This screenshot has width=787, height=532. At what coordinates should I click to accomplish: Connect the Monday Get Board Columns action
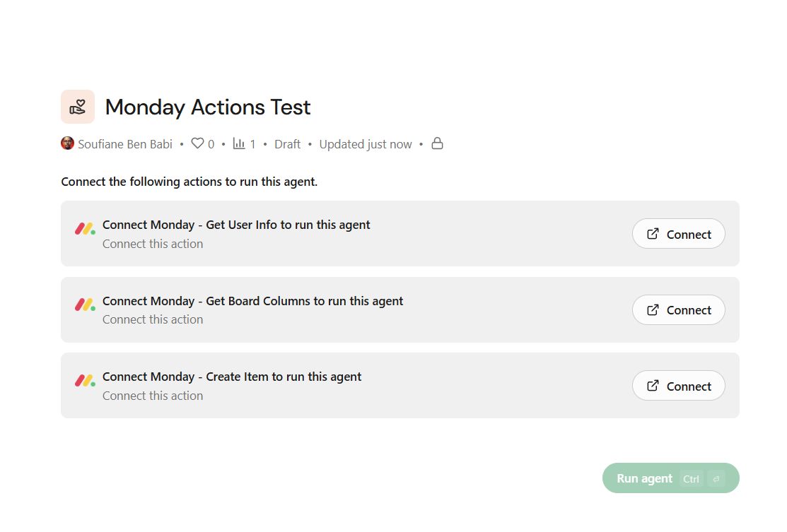[x=678, y=310]
